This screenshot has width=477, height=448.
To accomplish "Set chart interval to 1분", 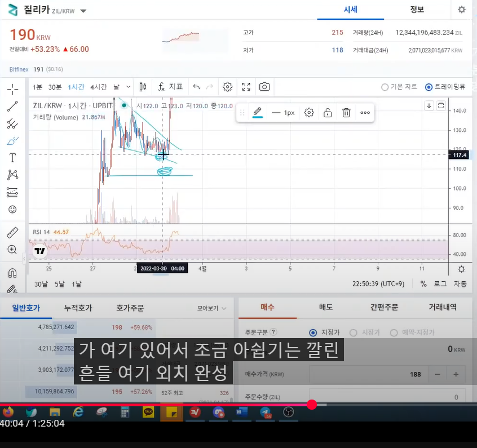I will tap(37, 87).
